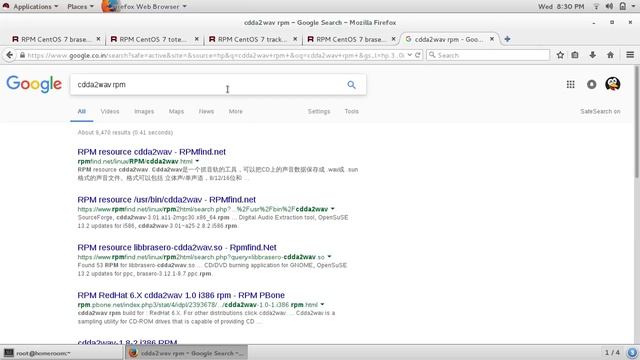The width and height of the screenshot is (640, 360).
Task: Open Firefox hamburger menu
Action: click(x=630, y=55)
